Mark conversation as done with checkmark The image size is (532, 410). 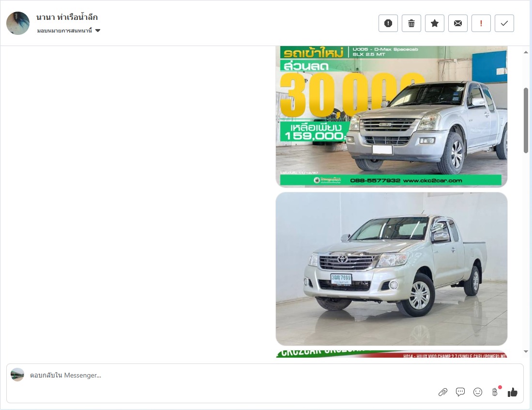[x=504, y=23]
